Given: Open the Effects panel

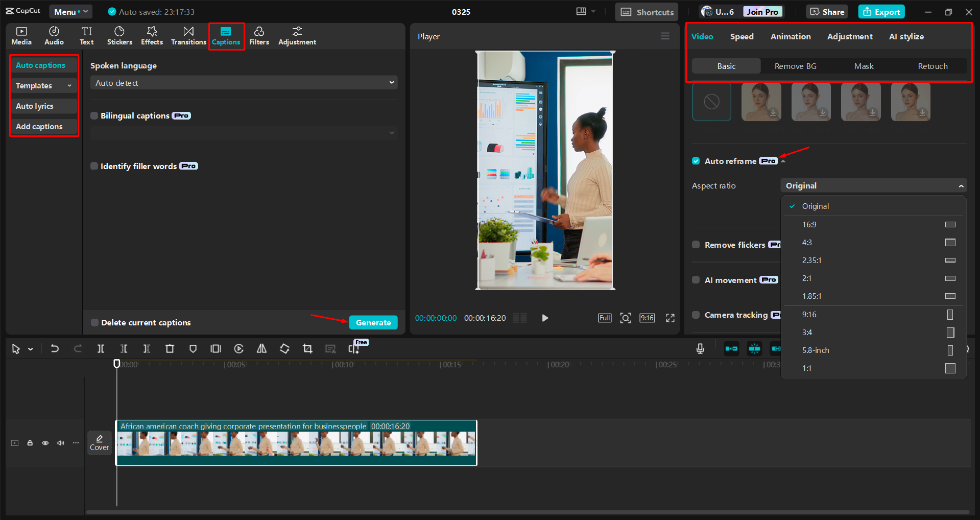Looking at the screenshot, I should coord(152,36).
